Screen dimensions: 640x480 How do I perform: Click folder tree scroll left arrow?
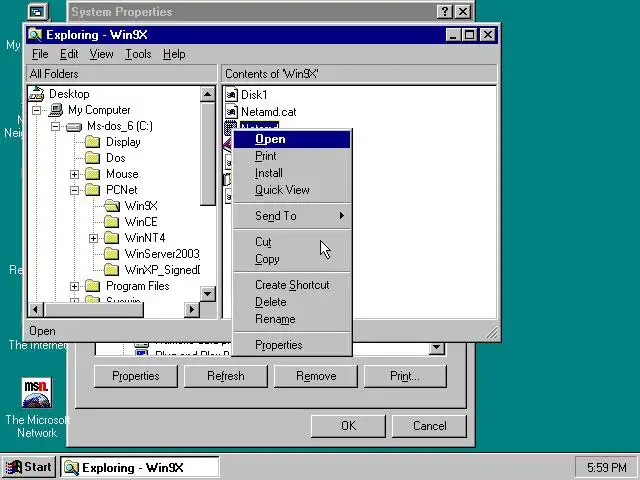[x=36, y=310]
